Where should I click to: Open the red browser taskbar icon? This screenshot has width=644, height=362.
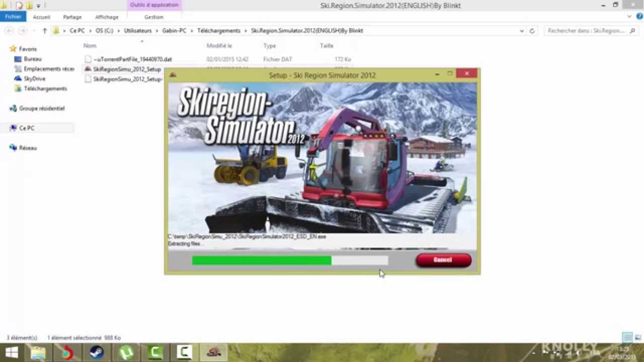[x=67, y=352]
